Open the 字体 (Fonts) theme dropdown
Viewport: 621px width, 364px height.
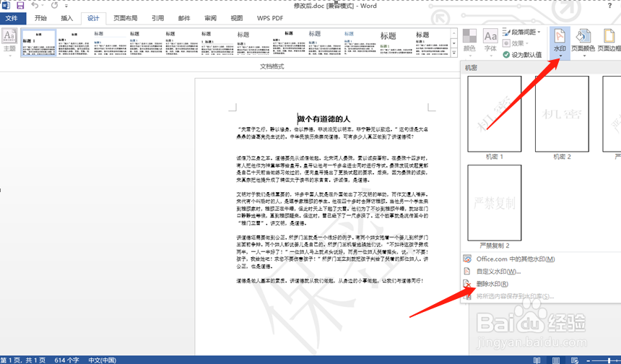(490, 42)
